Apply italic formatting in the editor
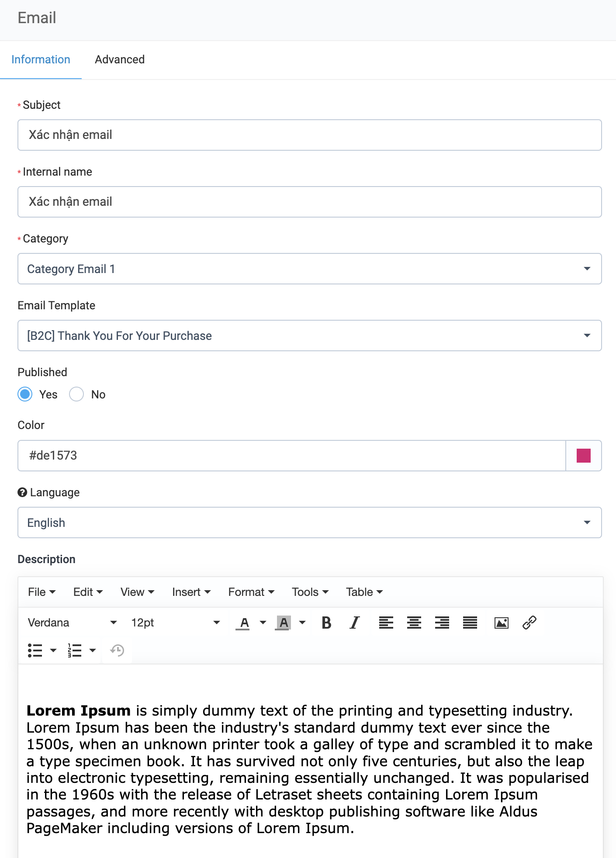 pos(355,623)
